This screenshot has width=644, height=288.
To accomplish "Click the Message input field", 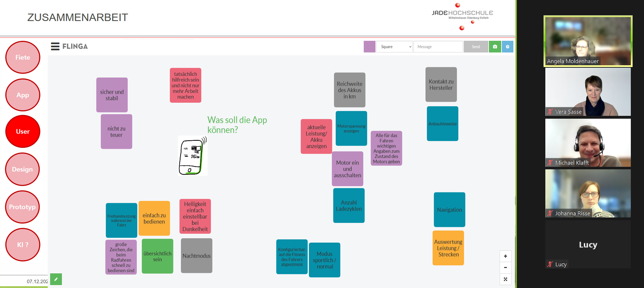I will 438,47.
